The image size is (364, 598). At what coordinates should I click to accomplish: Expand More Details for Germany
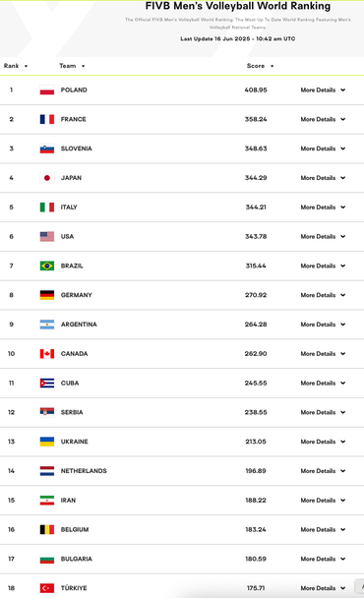(323, 295)
